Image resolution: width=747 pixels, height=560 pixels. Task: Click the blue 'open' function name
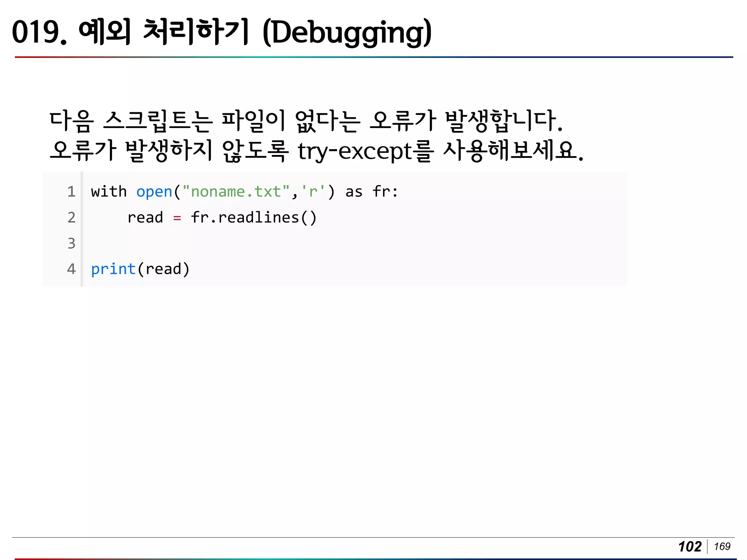tap(154, 192)
